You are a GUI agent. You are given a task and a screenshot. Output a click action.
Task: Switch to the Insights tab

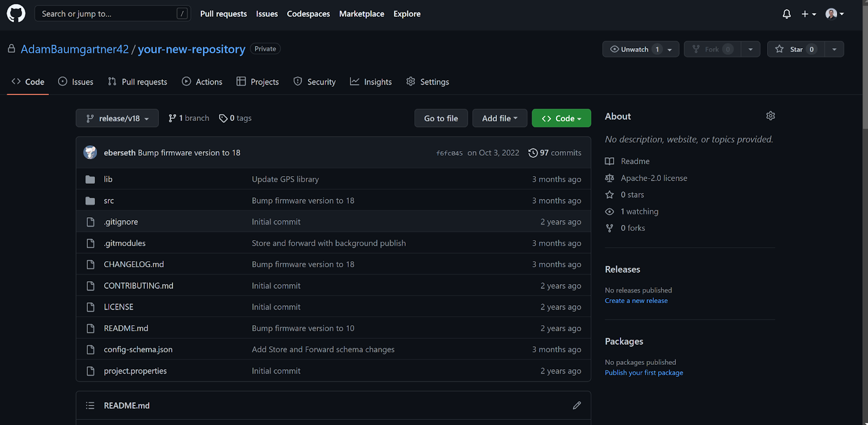(371, 82)
